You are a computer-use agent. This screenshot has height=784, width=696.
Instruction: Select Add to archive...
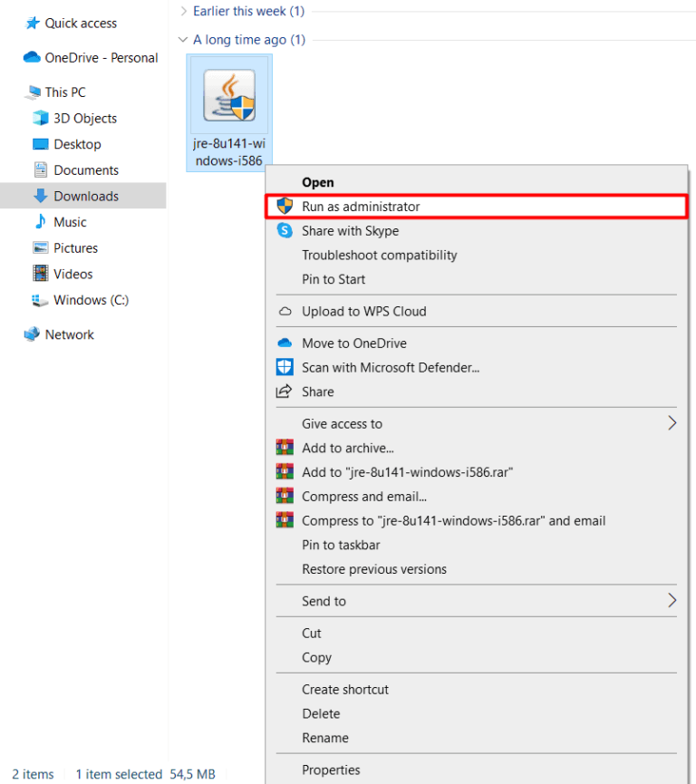pos(476,448)
